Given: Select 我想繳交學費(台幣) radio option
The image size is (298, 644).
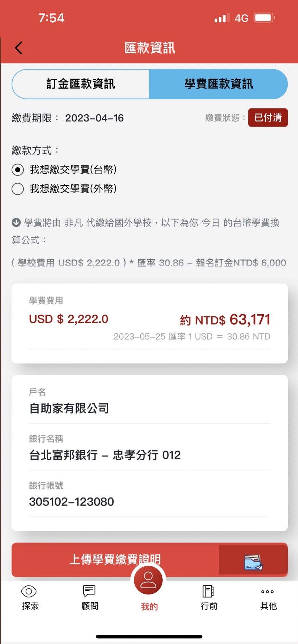Looking at the screenshot, I should click(18, 170).
